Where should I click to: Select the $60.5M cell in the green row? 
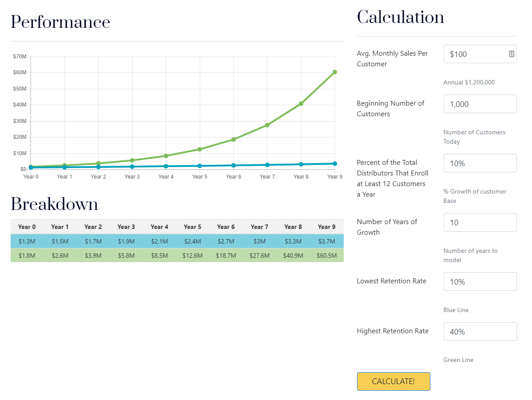[327, 255]
